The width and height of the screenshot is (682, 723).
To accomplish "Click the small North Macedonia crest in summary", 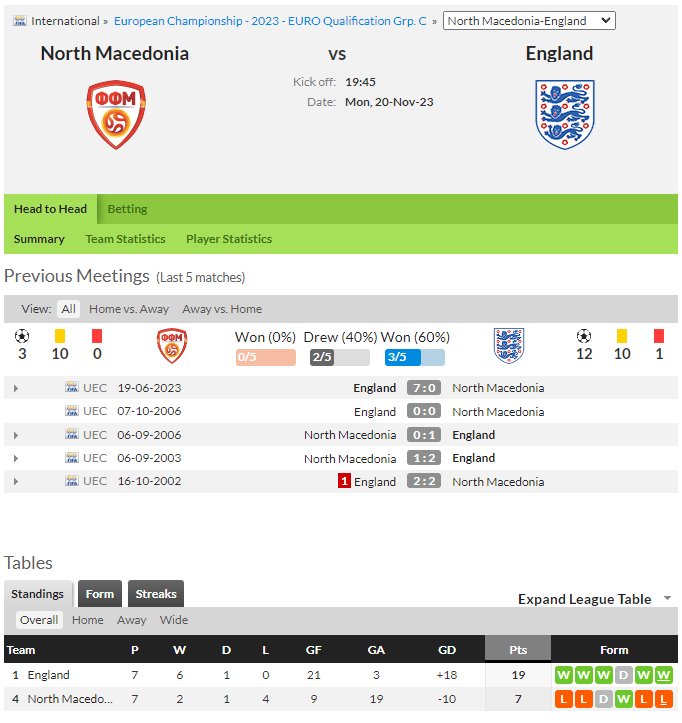I will coord(172,345).
